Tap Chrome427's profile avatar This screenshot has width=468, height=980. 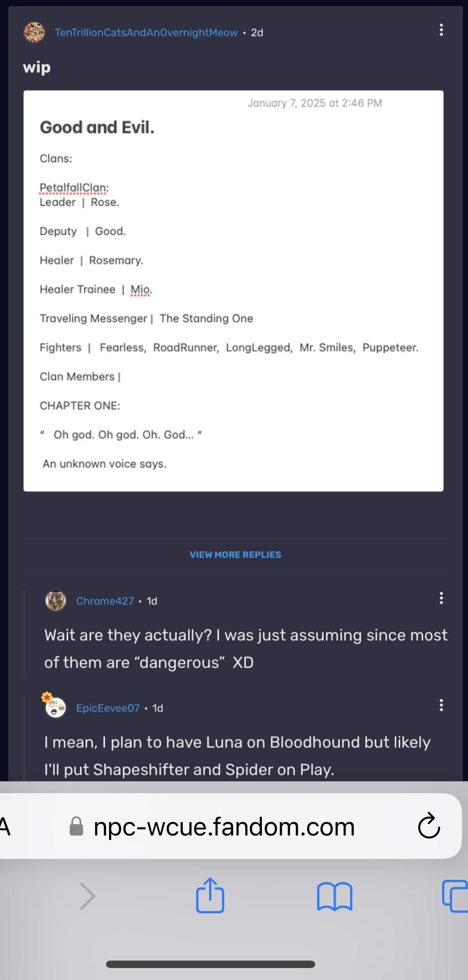pos(56,600)
